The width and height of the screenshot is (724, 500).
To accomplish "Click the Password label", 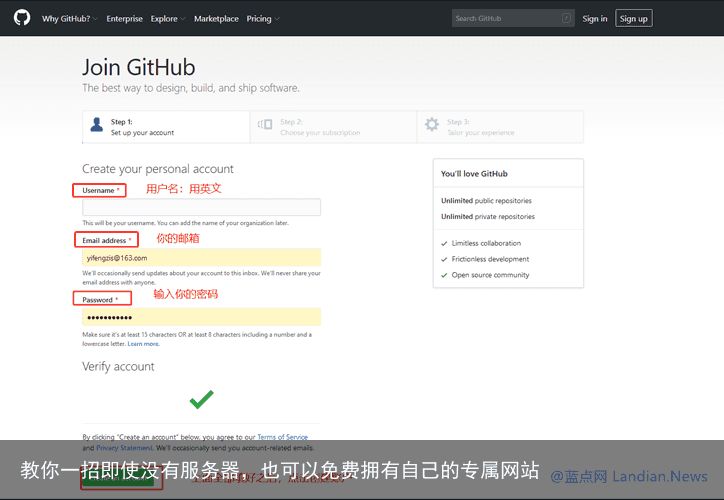I will click(97, 300).
